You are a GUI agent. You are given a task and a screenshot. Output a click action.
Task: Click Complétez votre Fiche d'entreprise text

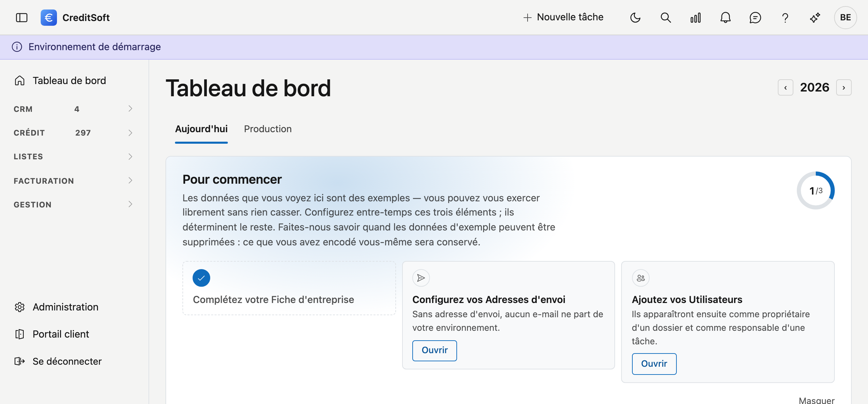tap(273, 300)
